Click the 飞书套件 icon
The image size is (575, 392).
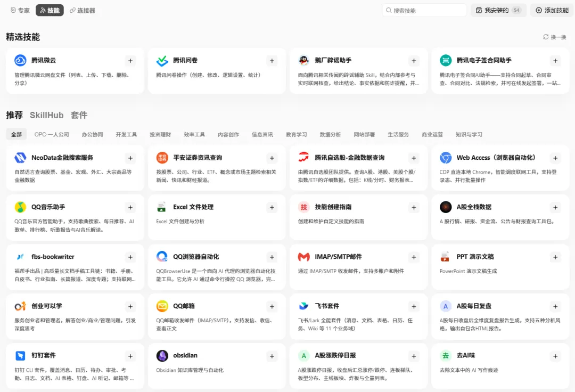(x=303, y=306)
